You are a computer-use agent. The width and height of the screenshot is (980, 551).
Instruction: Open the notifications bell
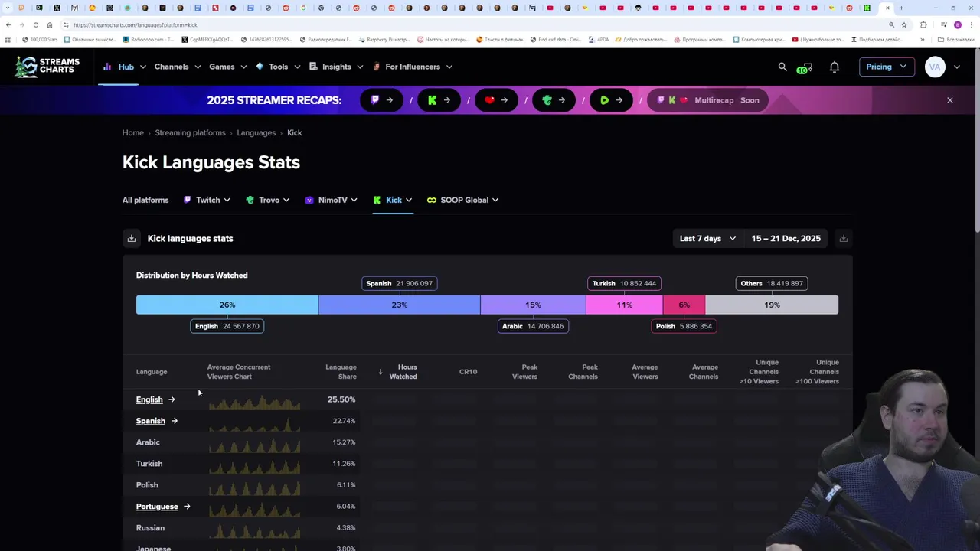click(x=835, y=67)
